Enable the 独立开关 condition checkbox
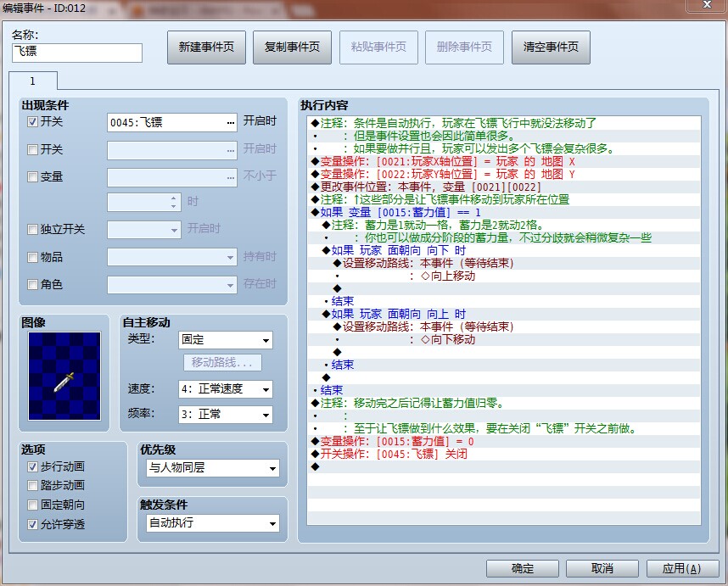This screenshot has height=586, width=728. tap(32, 229)
